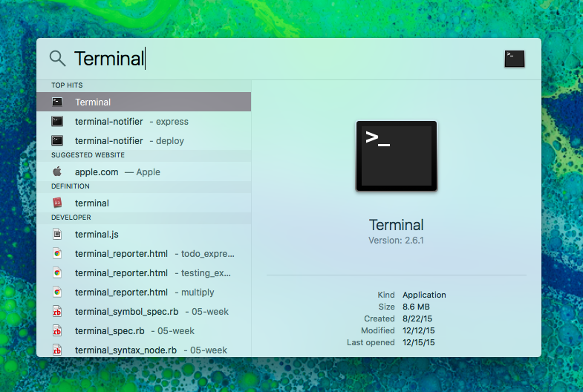Click terminal-notifier express icon
This screenshot has width=583, height=392.
(57, 121)
